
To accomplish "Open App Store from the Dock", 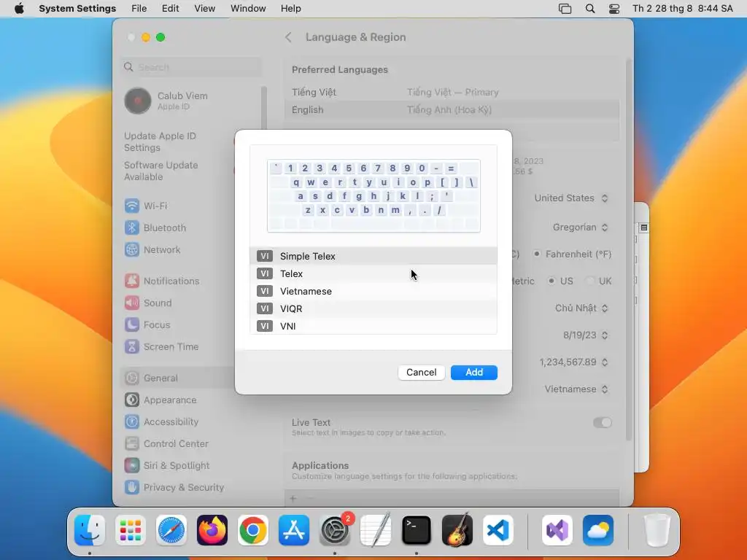I will pos(294,530).
